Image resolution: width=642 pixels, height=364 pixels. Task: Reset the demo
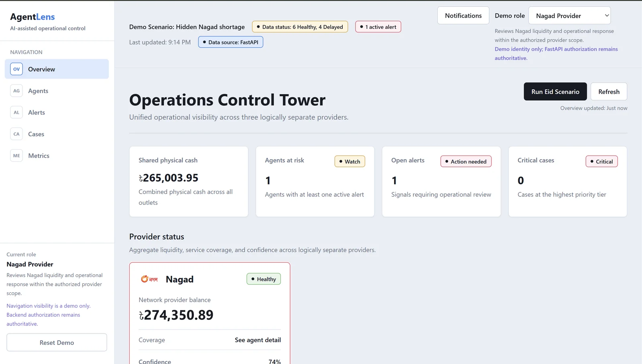pyautogui.click(x=57, y=342)
